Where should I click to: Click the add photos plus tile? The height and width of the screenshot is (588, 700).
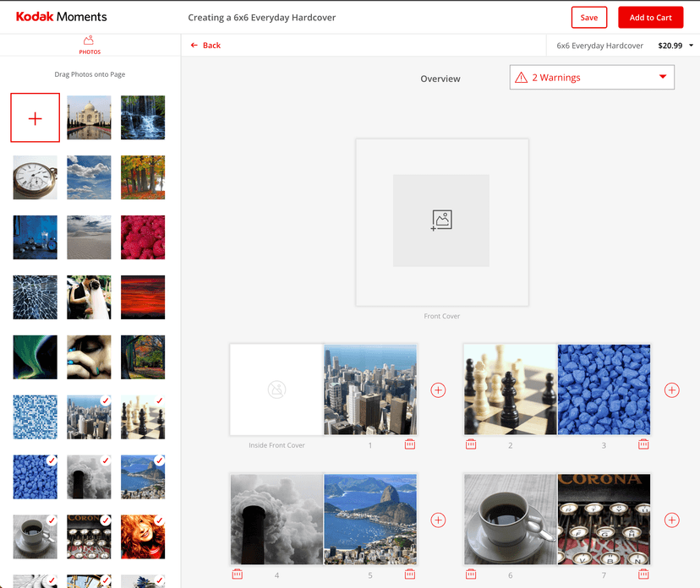[35, 118]
